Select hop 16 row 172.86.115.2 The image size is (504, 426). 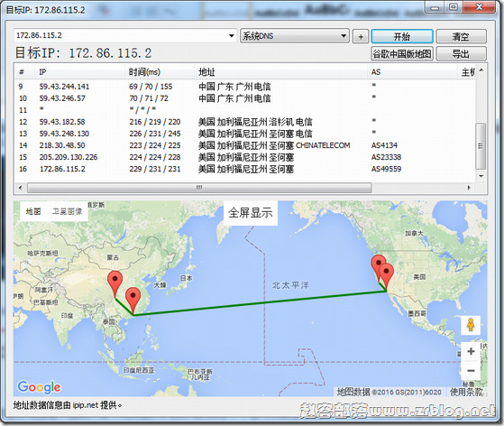click(x=244, y=169)
